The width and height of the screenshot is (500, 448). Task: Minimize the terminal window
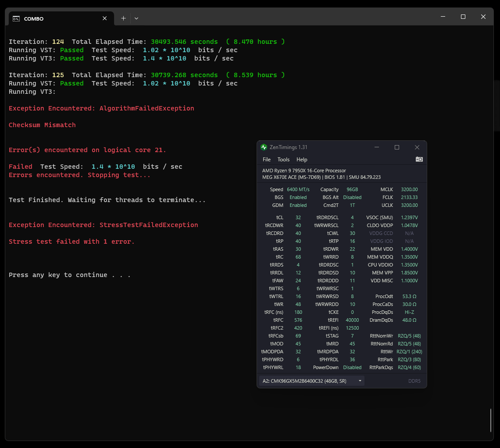[443, 17]
